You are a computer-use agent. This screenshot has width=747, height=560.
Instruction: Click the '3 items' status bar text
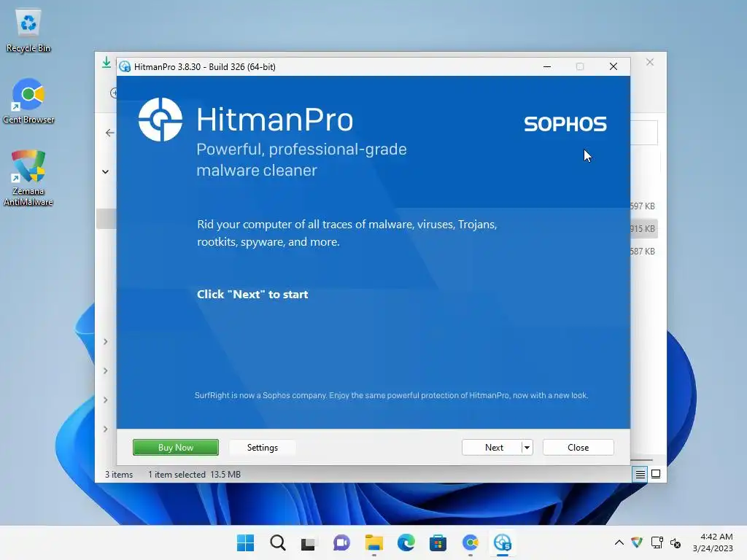point(119,474)
